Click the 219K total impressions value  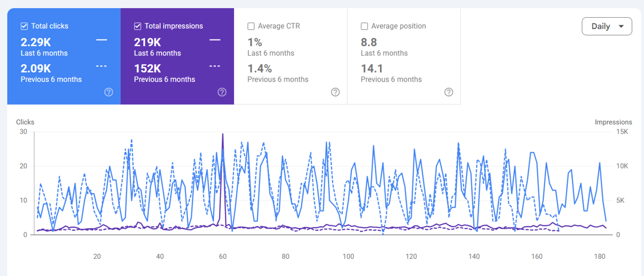tap(147, 42)
